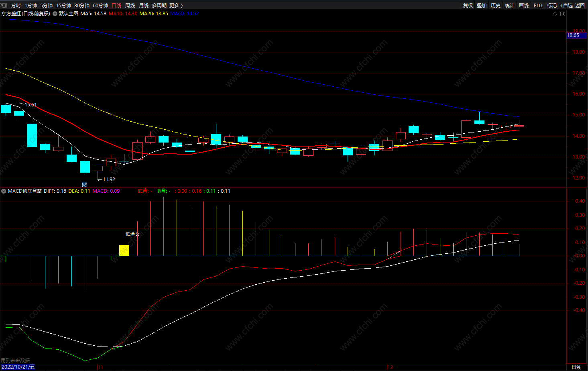Open the 多周期 multi-period view

159,5
